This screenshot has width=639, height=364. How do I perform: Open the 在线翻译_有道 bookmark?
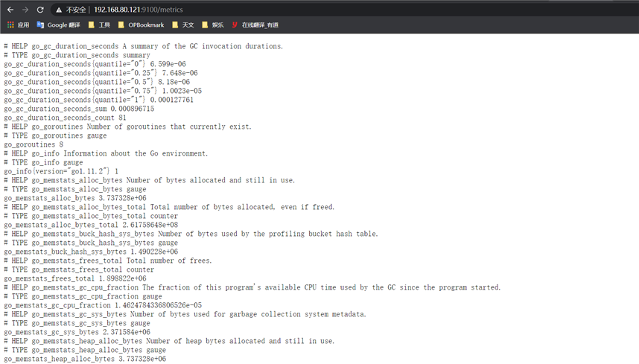(x=255, y=25)
